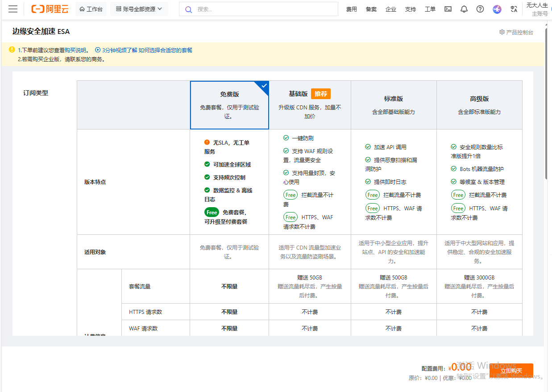Open the 购买说明 link
This screenshot has width=552, height=392.
point(77,50)
